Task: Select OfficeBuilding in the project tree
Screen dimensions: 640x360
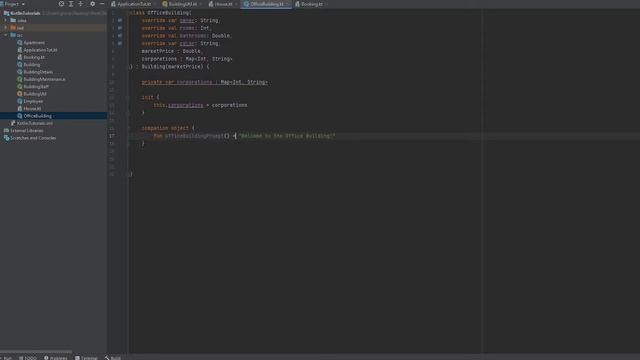Action: pyautogui.click(x=38, y=116)
